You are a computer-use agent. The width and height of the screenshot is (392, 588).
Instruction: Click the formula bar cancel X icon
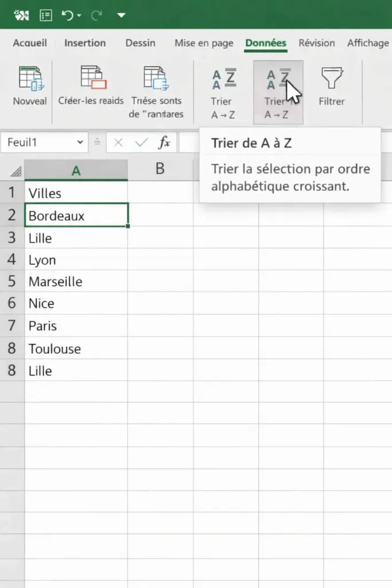(118, 142)
